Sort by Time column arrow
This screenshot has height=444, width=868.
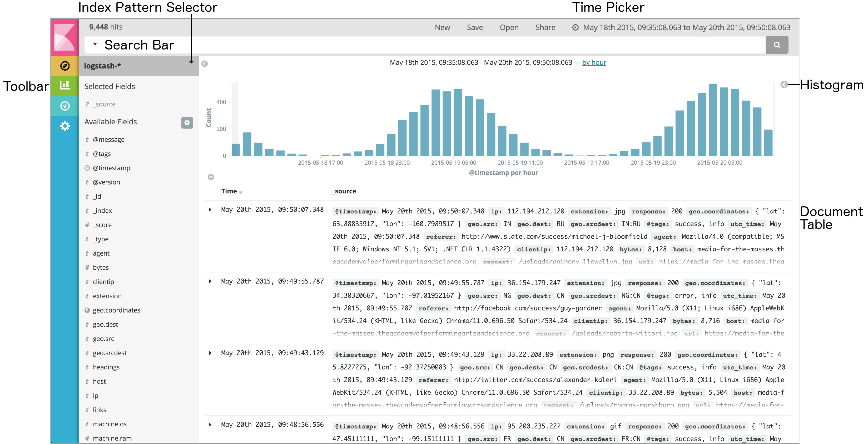pos(241,192)
